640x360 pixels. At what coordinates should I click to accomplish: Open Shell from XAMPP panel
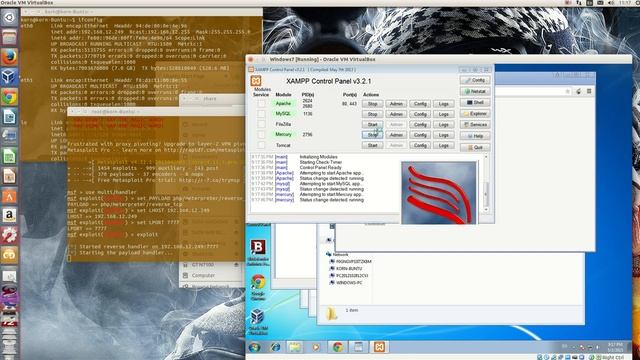[x=475, y=102]
